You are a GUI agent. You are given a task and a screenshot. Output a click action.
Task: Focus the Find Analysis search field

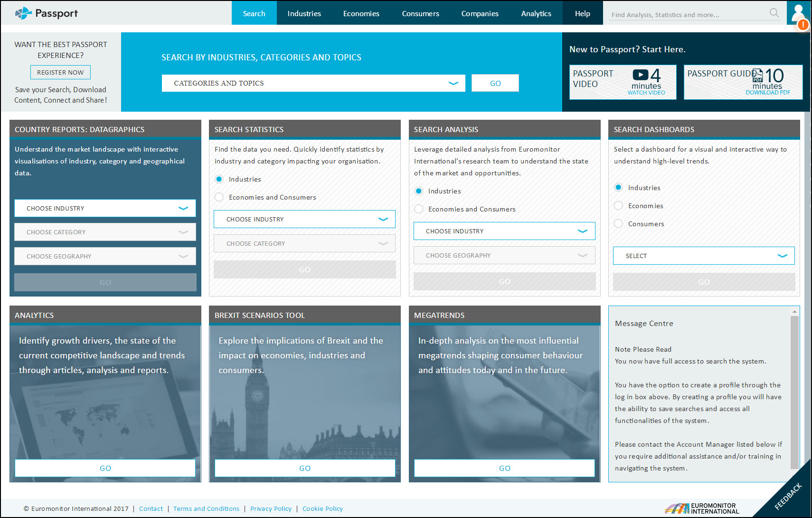click(689, 14)
